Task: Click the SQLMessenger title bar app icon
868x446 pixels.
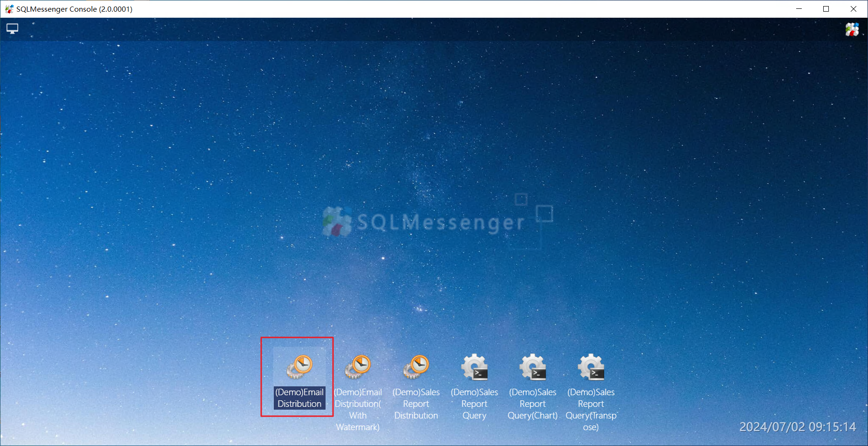Action: [9, 9]
